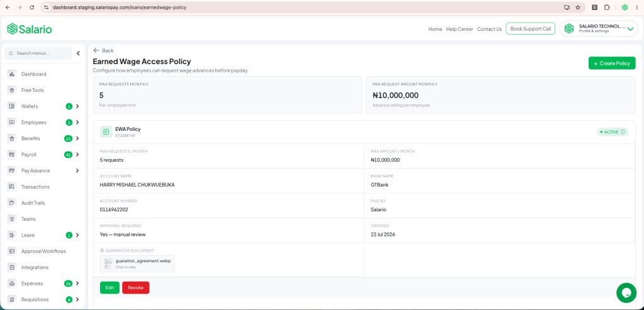This screenshot has height=310, width=644.
Task: Expand the Pay Advance submenu arrow
Action: (77, 170)
